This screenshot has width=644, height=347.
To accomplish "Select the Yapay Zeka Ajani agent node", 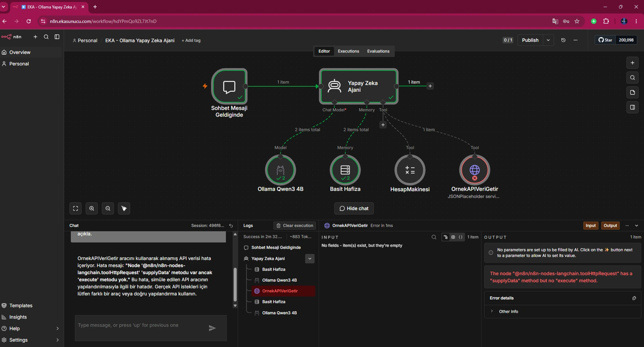I will (x=359, y=86).
